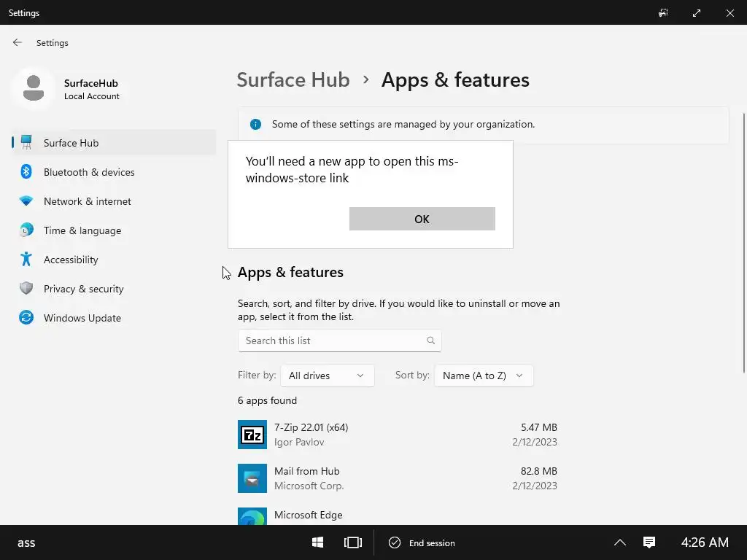Screen dimensions: 747x560
Task: Click the Time & language clock-globe icon
Action: point(26,230)
